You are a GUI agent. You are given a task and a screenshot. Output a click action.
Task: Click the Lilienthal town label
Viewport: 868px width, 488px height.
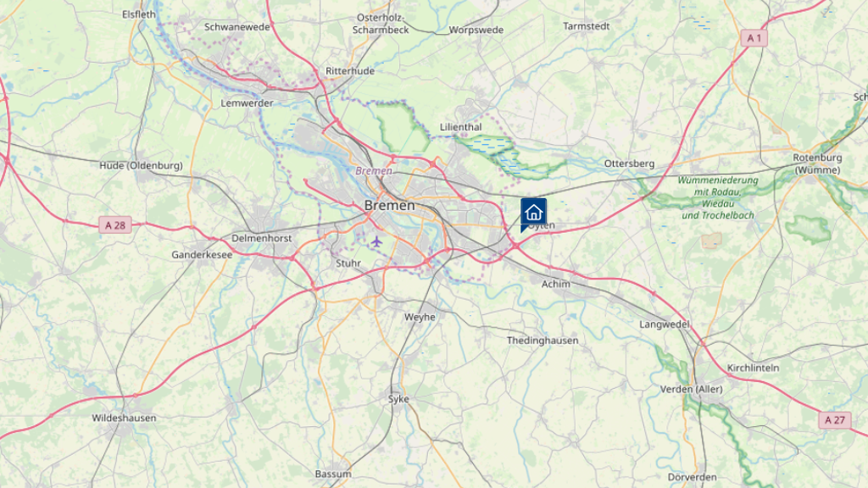coord(461,127)
